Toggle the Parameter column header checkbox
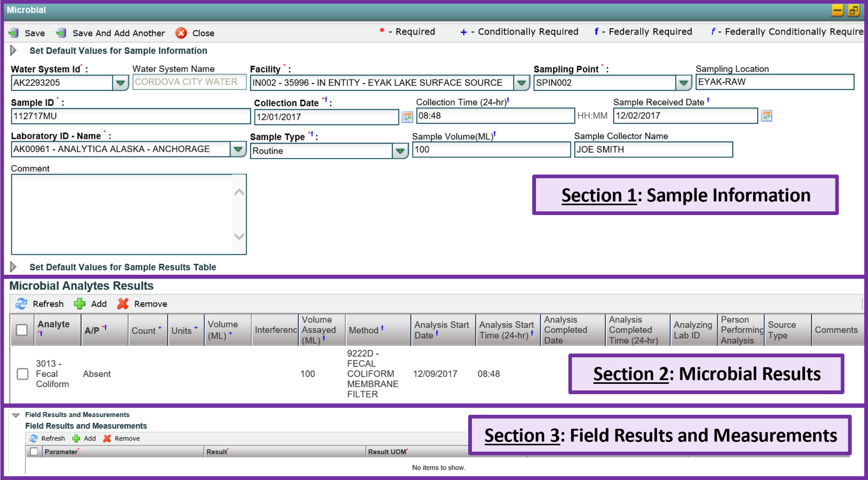868x480 pixels. click(x=34, y=452)
